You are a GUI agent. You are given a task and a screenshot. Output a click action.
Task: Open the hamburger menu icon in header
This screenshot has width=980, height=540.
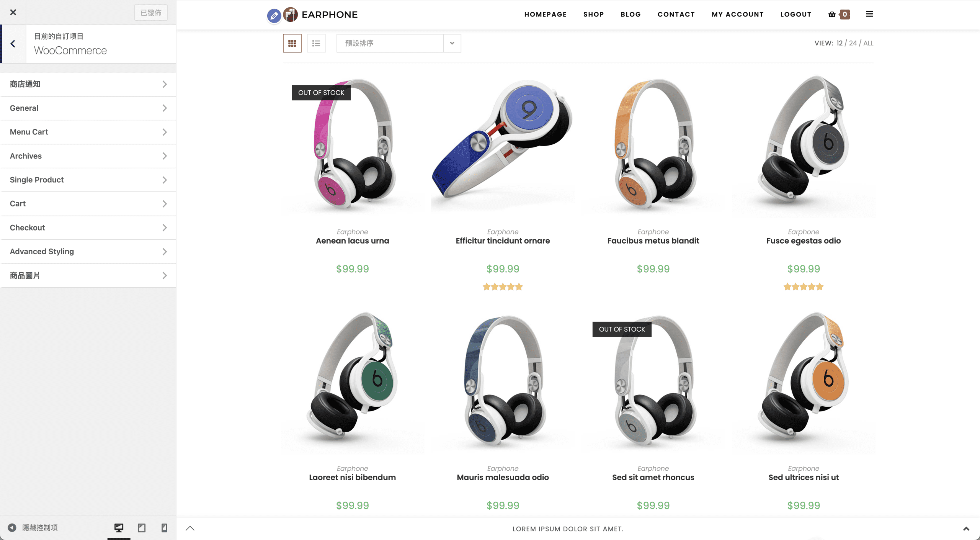[869, 14]
